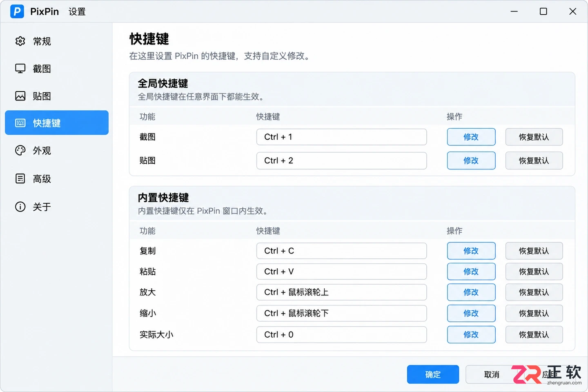Click 修改 for the global 贴图 shortcut
This screenshot has height=392, width=588.
[471, 160]
